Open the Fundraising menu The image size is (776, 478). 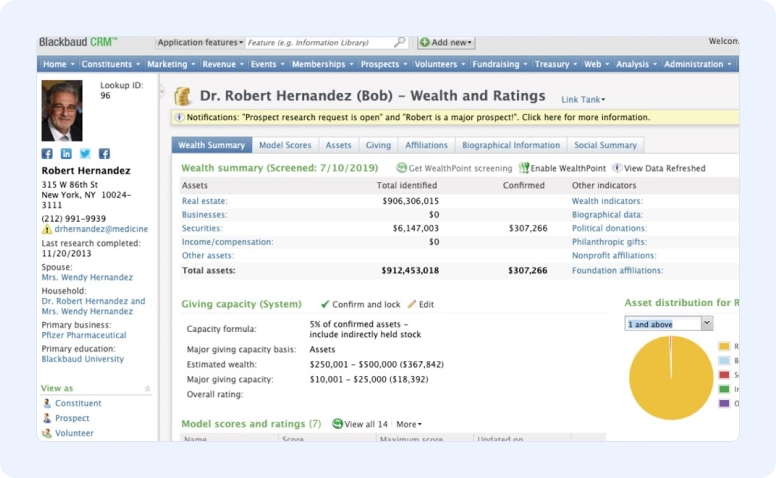500,64
